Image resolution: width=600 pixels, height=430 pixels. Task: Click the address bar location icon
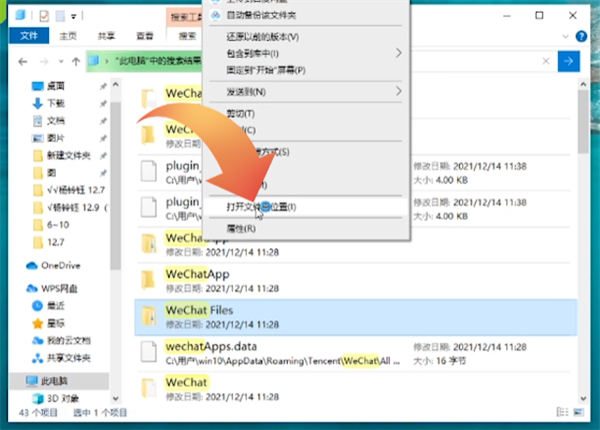tap(94, 60)
